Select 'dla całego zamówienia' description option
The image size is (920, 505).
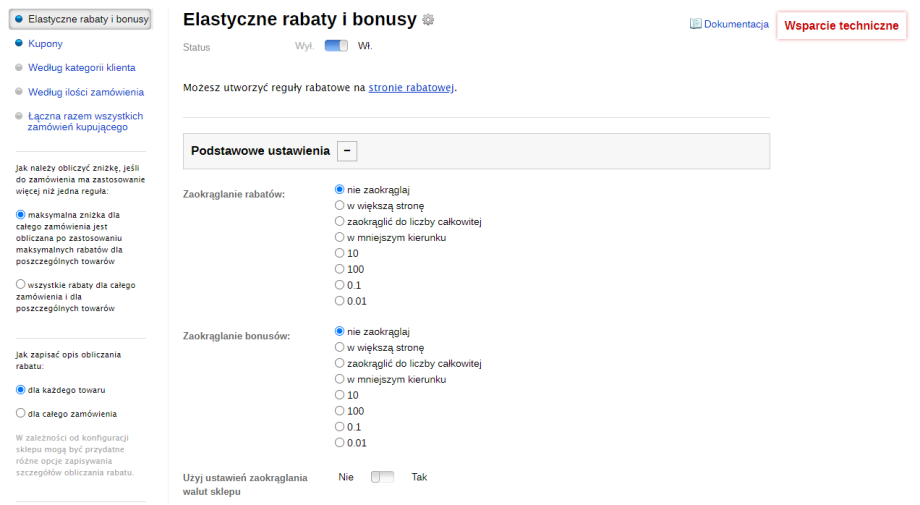point(21,413)
